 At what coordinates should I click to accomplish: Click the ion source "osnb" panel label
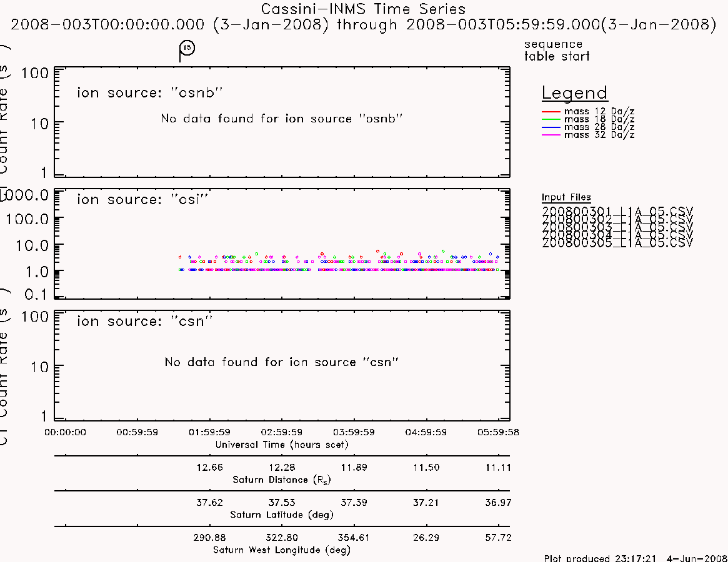149,93
